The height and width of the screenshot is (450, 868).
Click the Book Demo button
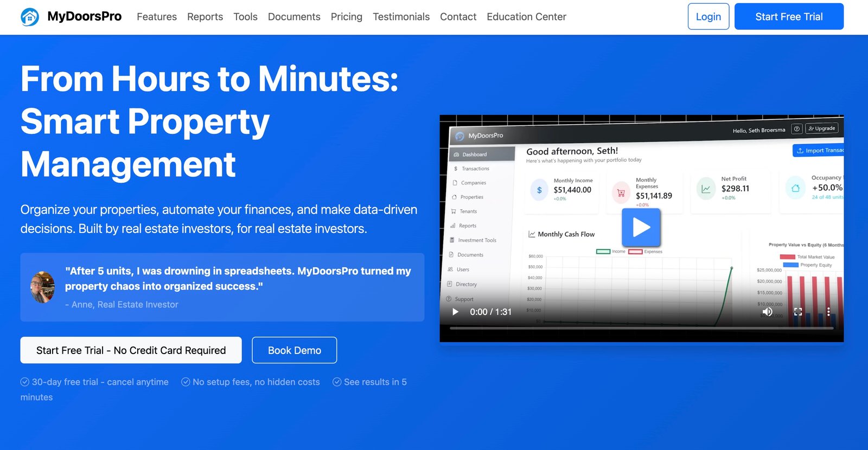coord(294,350)
